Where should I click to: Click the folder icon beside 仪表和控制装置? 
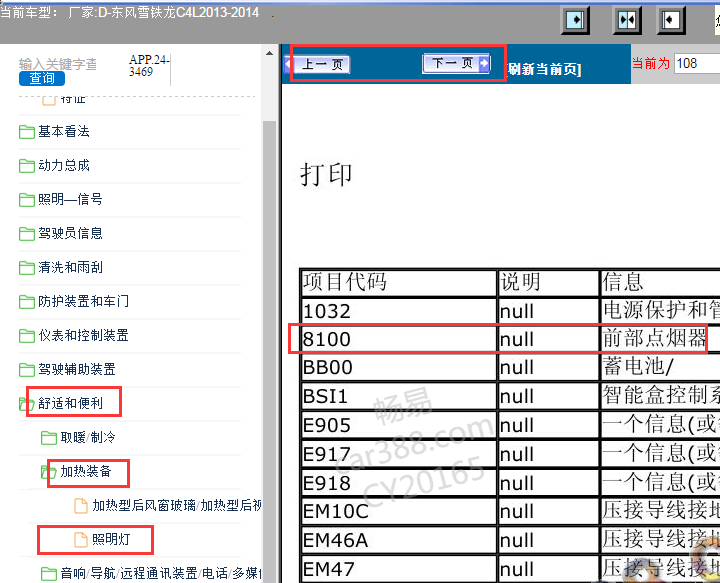27,336
